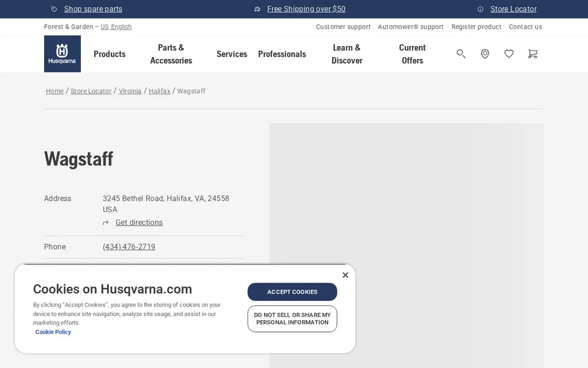Viewport: 588px width, 368px height.
Task: Click the Husqvarna logo
Action: [x=62, y=54]
